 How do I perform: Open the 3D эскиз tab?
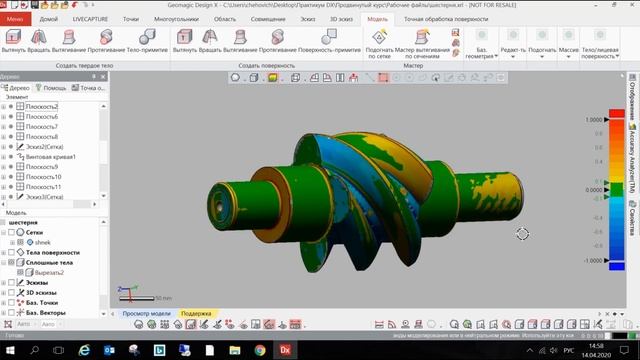point(341,19)
